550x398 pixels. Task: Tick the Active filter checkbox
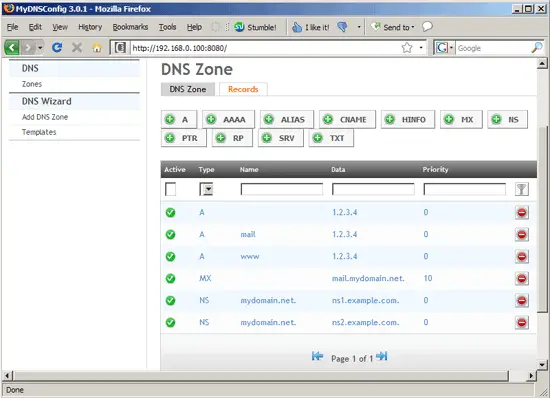point(170,189)
